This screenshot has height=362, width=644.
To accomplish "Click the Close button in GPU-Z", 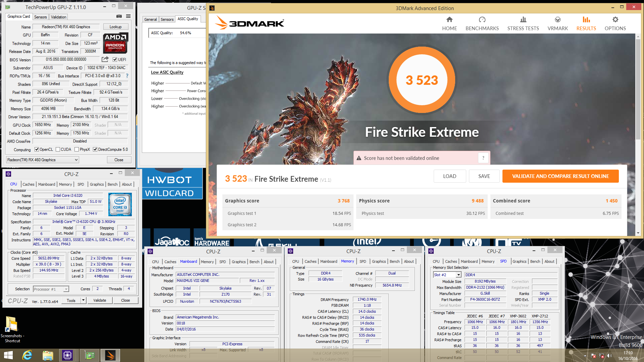I will click(119, 160).
